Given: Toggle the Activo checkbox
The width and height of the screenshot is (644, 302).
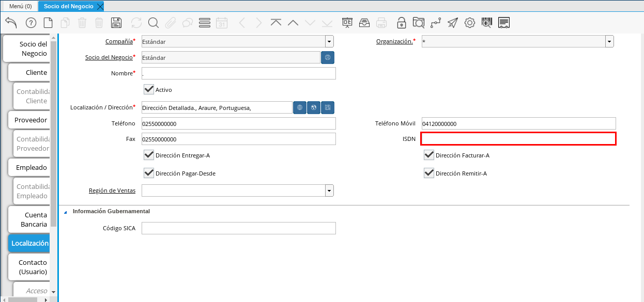Looking at the screenshot, I should (149, 89).
